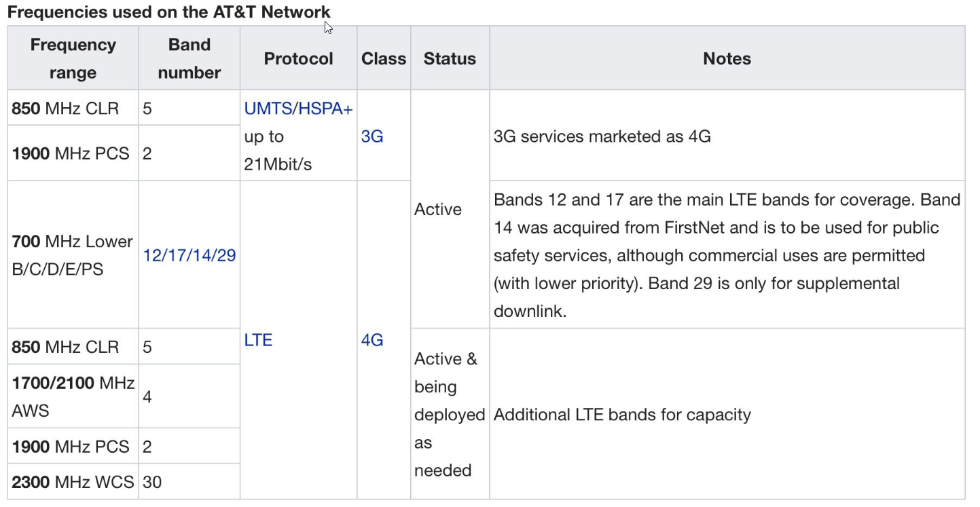Open the LTE protocol link
This screenshot has width=980, height=507.
pyautogui.click(x=258, y=340)
